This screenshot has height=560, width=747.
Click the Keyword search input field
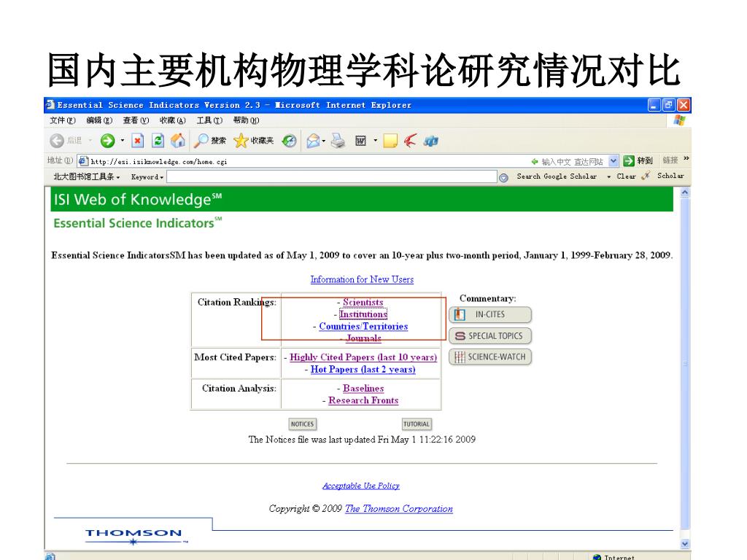[x=332, y=176]
